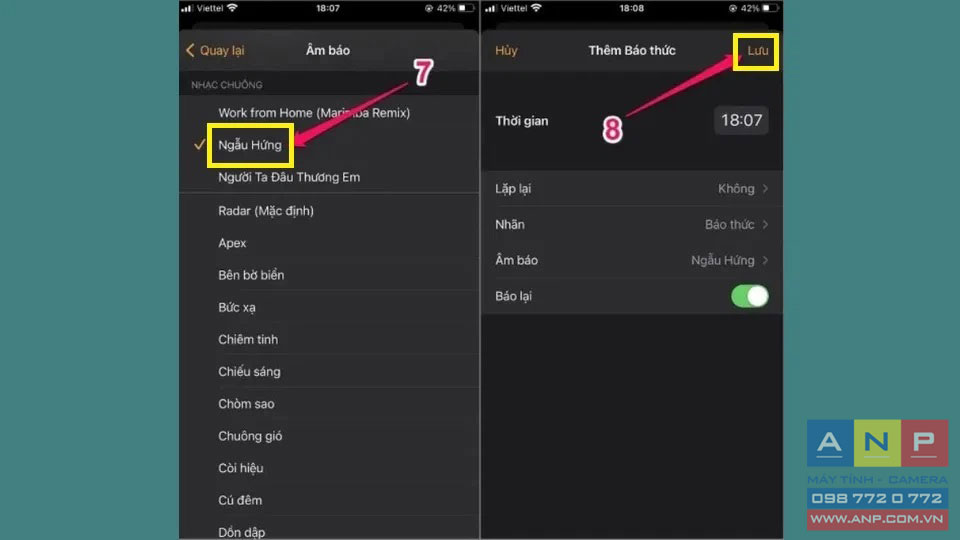Screen dimensions: 960x540
Task: Click the left phone's signal bars icon
Action: tap(187, 8)
